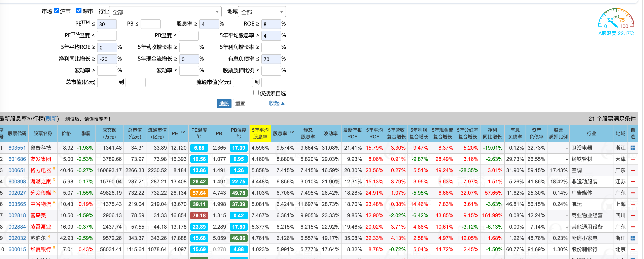Focus the 股息率 ≥ input field

(210, 24)
